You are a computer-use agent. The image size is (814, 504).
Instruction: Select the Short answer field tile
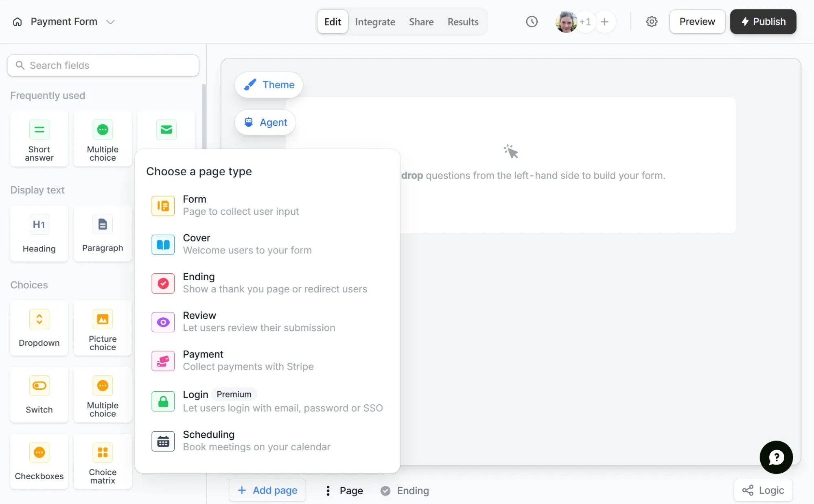[39, 139]
